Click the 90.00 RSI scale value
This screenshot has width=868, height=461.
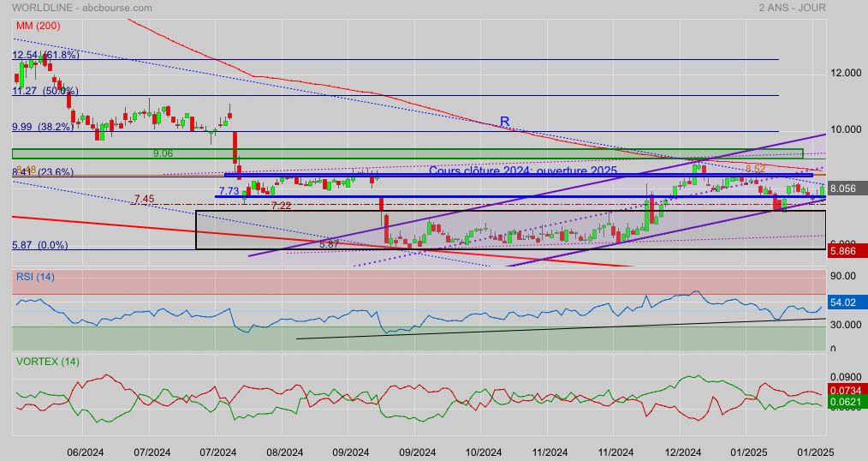pos(843,277)
